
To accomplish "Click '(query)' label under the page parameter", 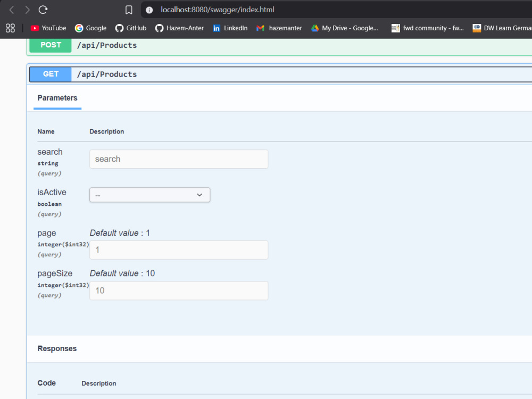I will click(49, 254).
